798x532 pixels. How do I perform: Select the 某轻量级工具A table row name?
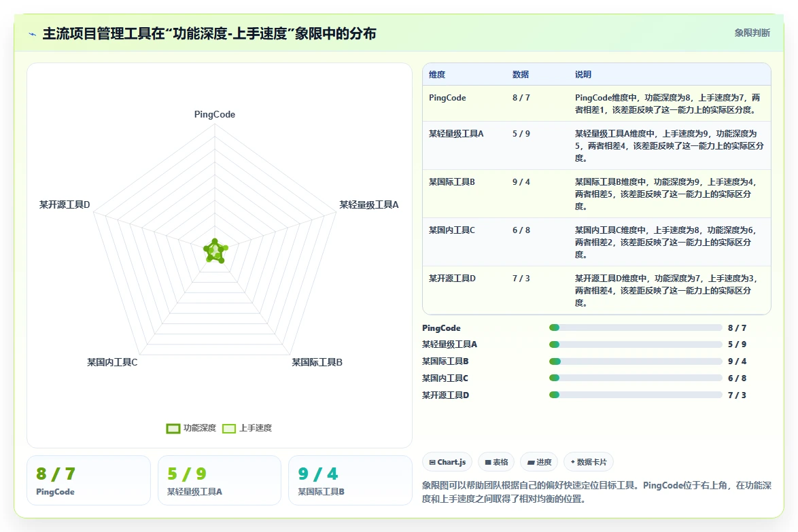click(x=456, y=134)
